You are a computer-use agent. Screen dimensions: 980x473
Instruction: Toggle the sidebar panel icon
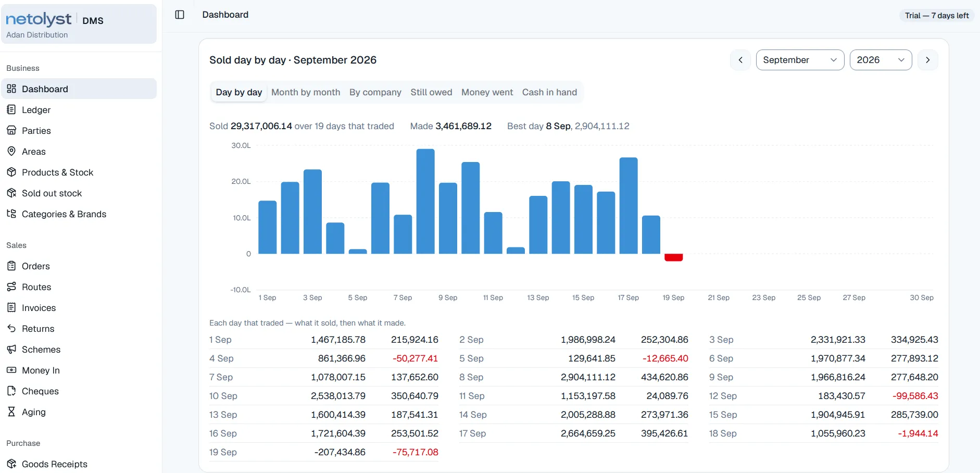point(180,15)
